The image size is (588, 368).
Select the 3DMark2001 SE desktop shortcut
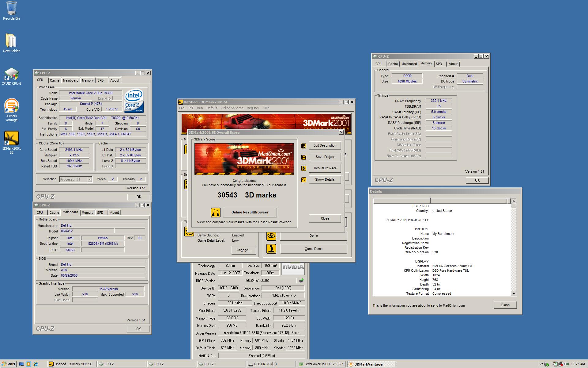pos(11,142)
